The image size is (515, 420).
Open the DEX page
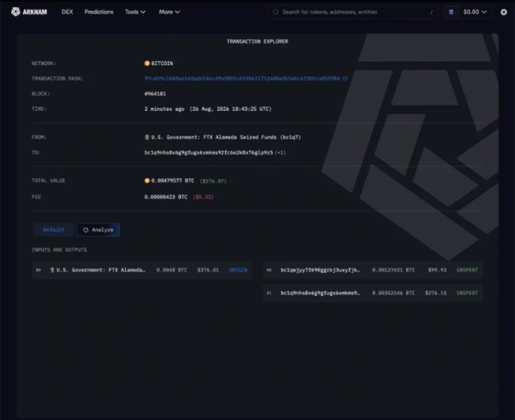click(67, 12)
